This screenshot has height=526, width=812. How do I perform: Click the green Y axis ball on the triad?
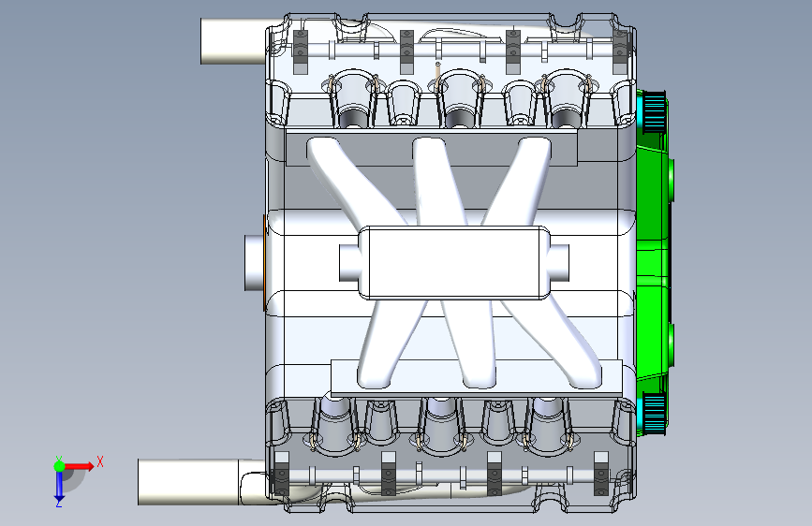coord(59,466)
